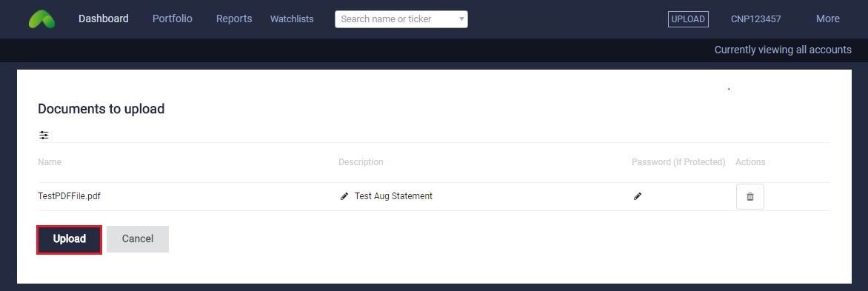Go to the Dashboard tab
Viewport: 868px width, 291px height.
(104, 19)
